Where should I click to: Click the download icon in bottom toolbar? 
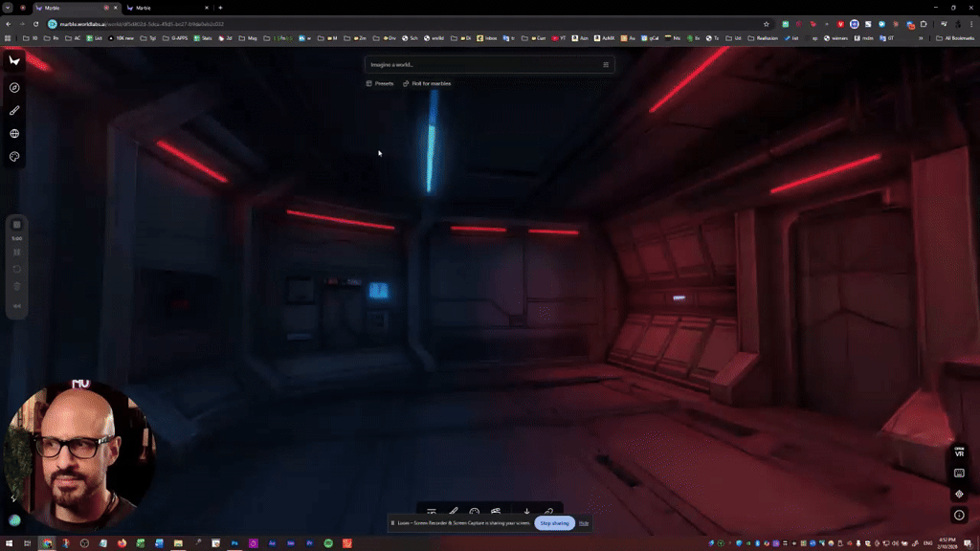[x=526, y=511]
